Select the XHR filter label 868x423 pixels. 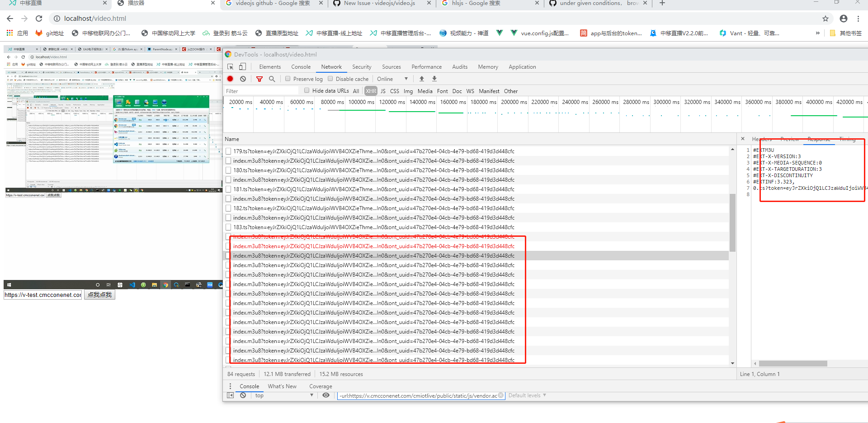371,91
